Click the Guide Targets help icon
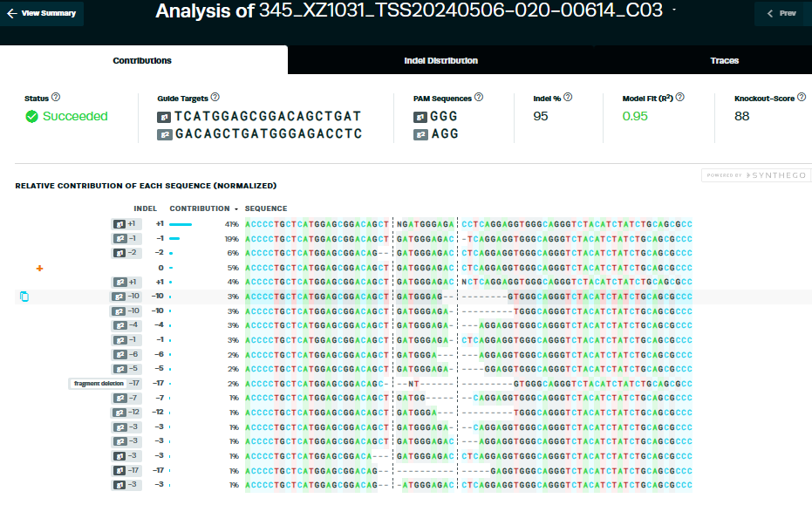Screen dimensions: 812x505 point(215,98)
